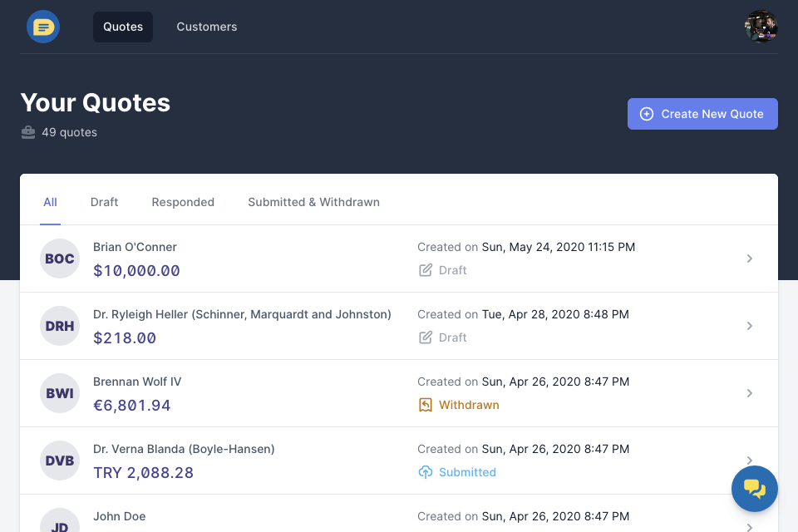Screen dimensions: 798x532
Task: Click the chevron for Brennan Wolf IV
Action: [749, 393]
